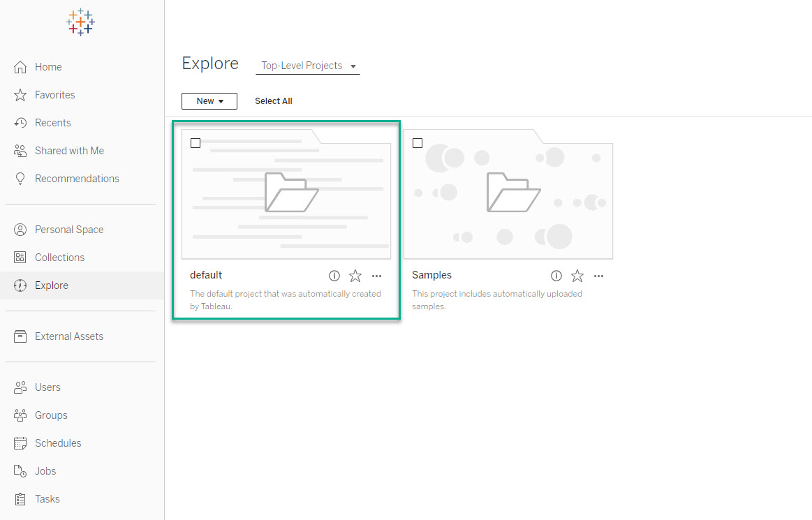812x520 pixels.
Task: Click the Tableau logo
Action: tap(81, 22)
